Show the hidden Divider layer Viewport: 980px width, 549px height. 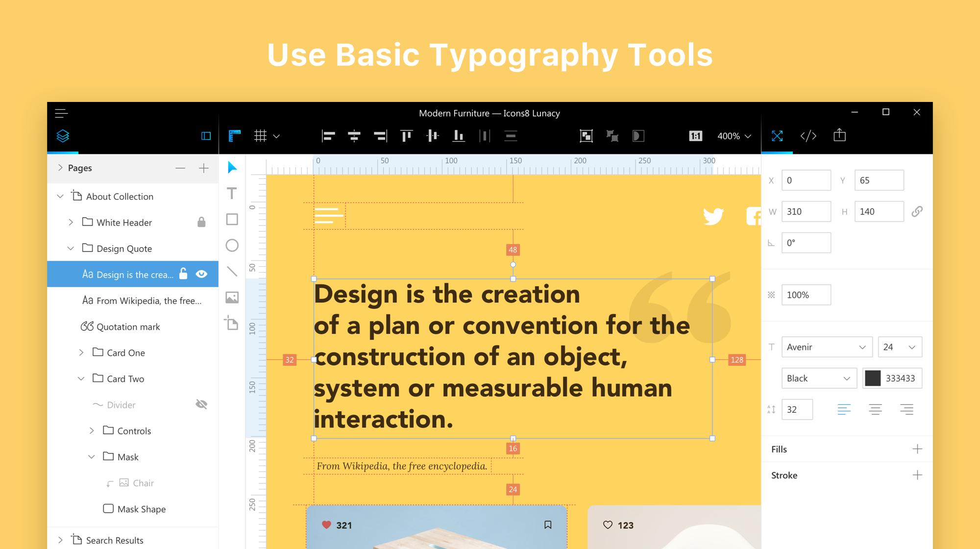coord(201,404)
